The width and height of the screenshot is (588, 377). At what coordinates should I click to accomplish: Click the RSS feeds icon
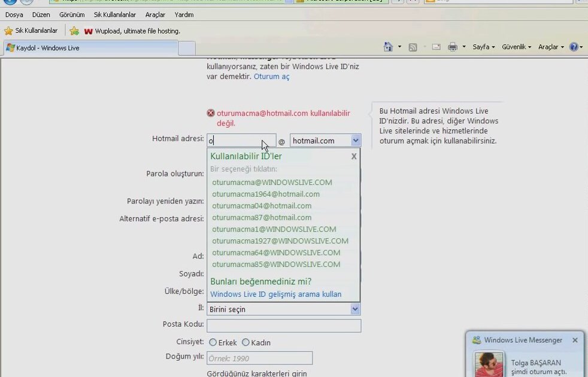(413, 47)
